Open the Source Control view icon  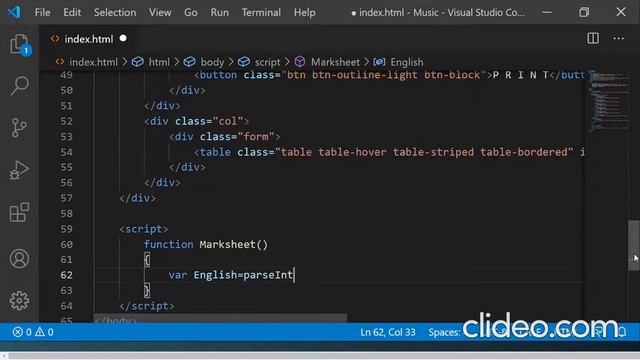pyautogui.click(x=19, y=127)
